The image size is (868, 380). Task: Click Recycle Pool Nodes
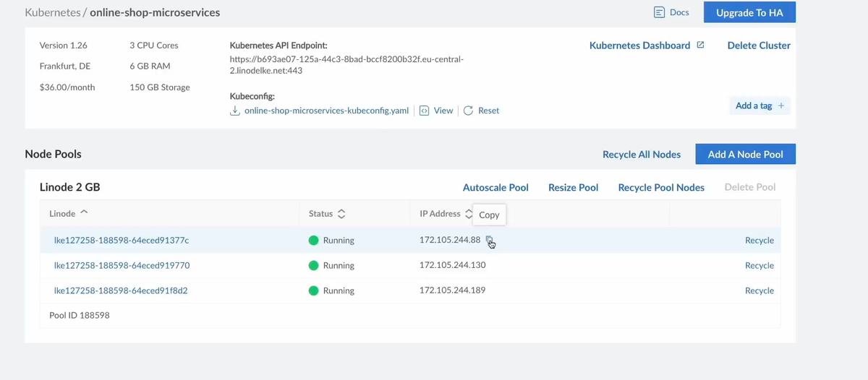[x=661, y=187]
